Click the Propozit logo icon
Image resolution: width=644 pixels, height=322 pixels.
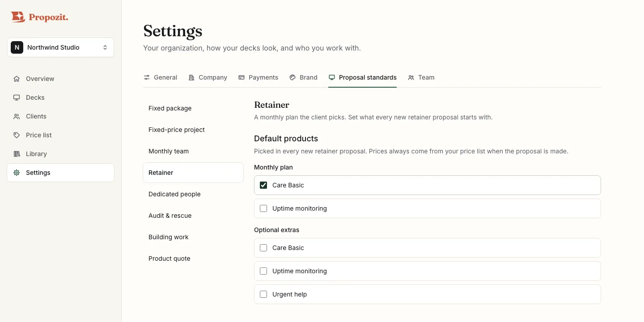click(x=18, y=17)
